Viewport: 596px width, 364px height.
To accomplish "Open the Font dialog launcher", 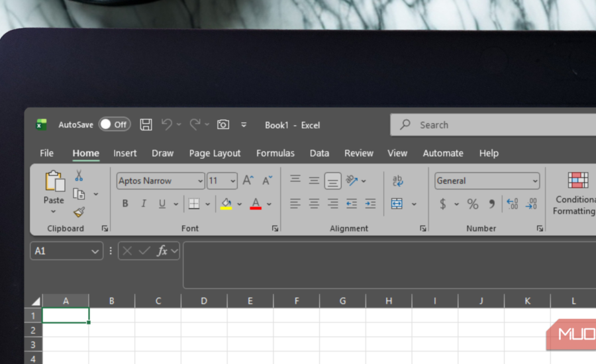I will [275, 228].
